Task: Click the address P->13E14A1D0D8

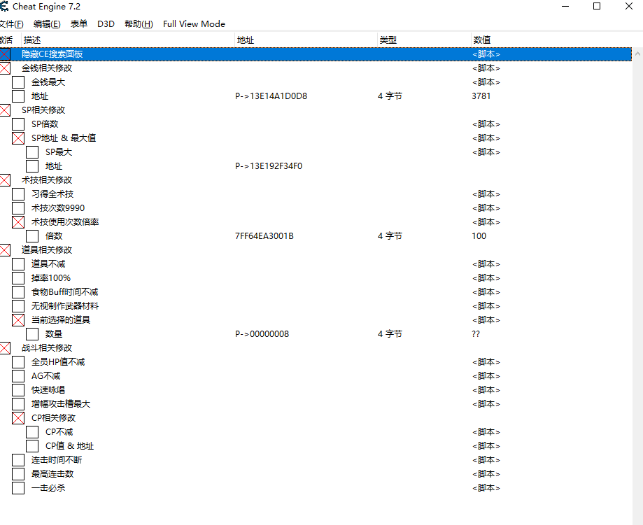Action: 271,96
